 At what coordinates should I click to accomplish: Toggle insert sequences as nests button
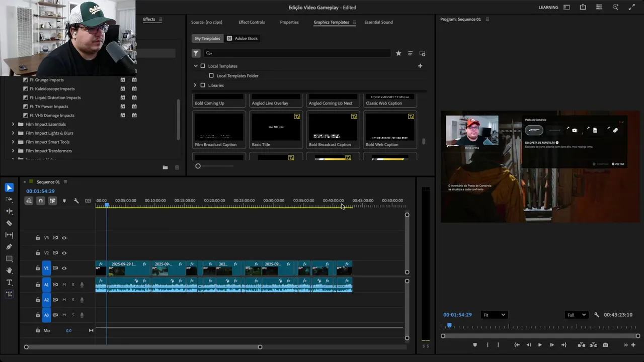click(29, 201)
